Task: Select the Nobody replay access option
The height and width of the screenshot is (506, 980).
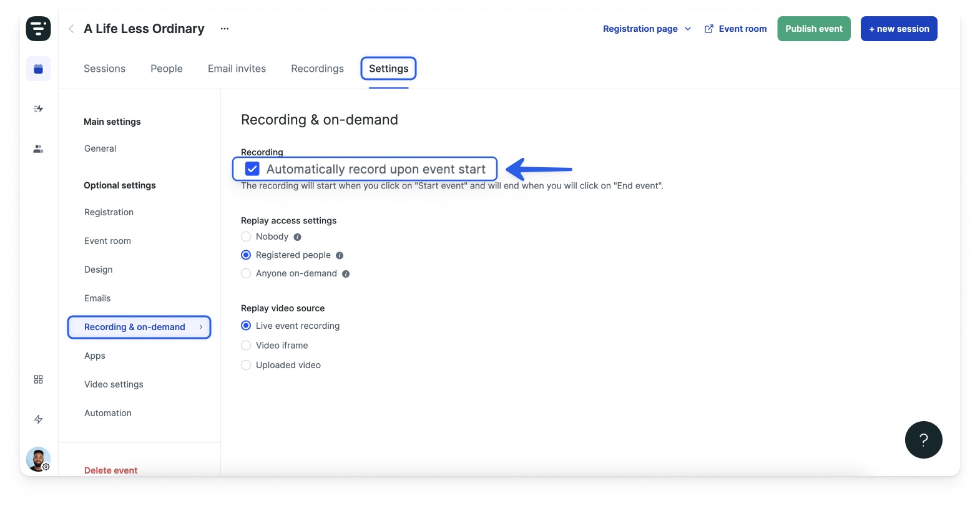Action: click(246, 236)
